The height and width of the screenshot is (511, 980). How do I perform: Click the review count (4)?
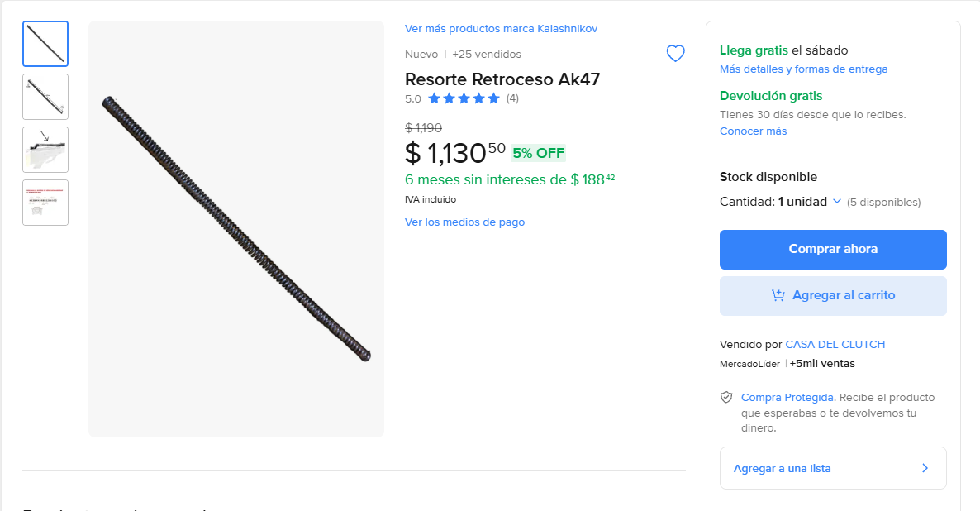pos(512,98)
